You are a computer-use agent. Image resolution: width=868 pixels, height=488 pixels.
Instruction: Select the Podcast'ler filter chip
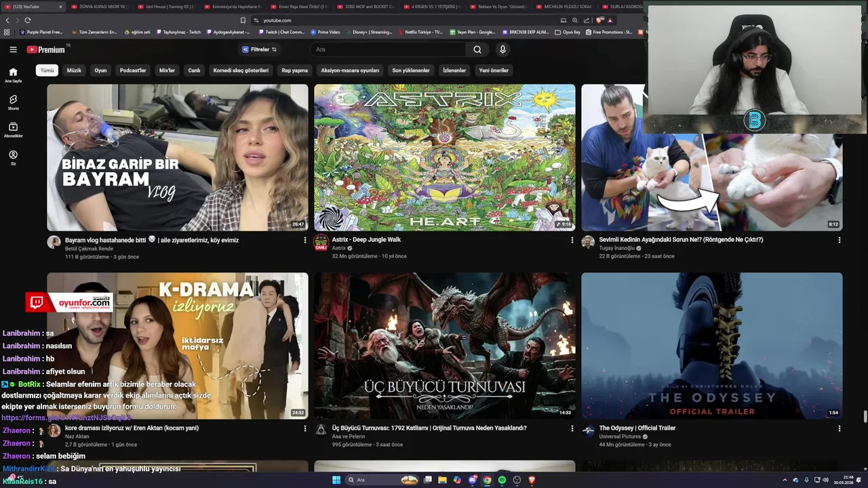(133, 70)
